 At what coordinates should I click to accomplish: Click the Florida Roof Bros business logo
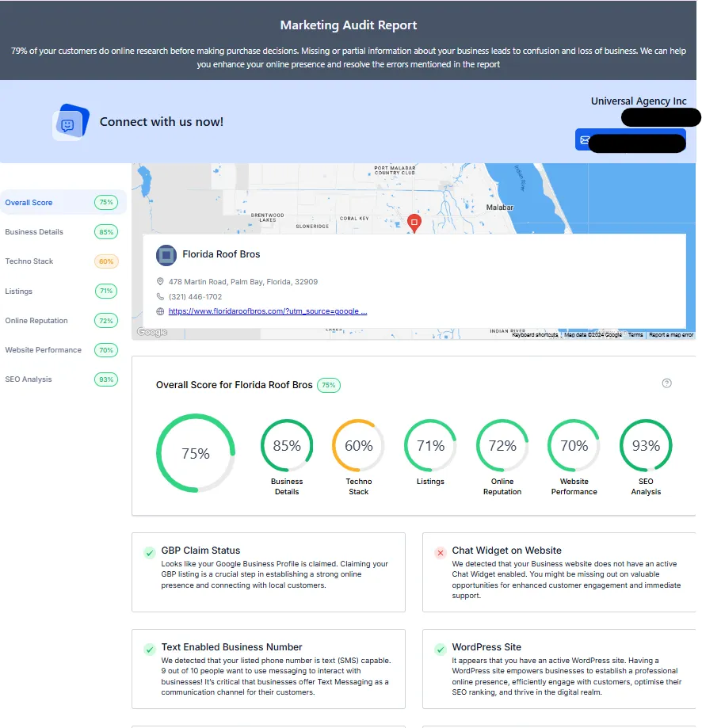pyautogui.click(x=166, y=255)
